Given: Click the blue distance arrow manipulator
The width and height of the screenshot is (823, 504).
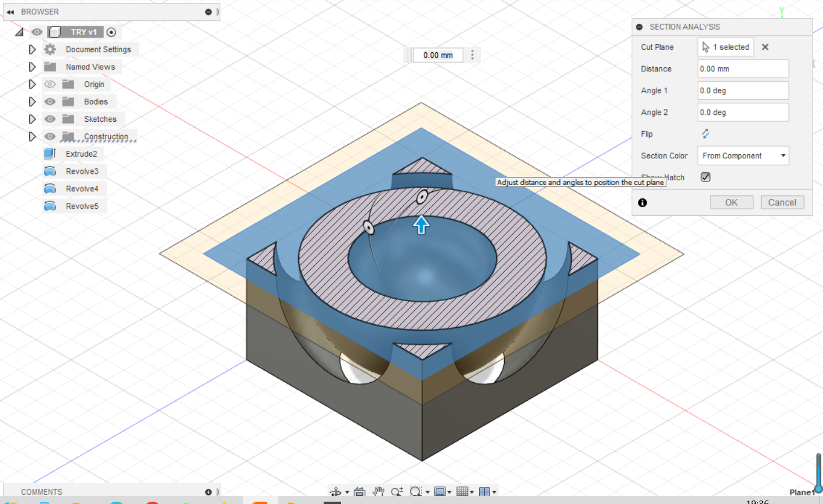Looking at the screenshot, I should pyautogui.click(x=422, y=224).
